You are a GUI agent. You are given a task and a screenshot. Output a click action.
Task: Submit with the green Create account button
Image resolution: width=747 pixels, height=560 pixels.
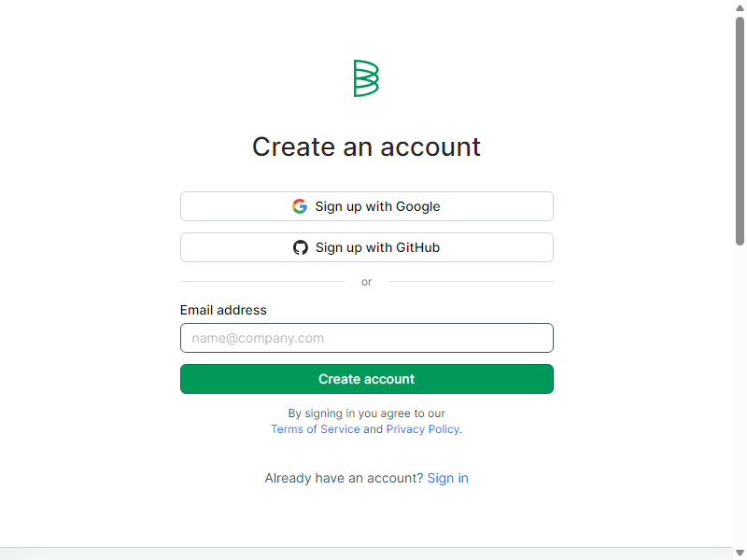click(x=366, y=379)
